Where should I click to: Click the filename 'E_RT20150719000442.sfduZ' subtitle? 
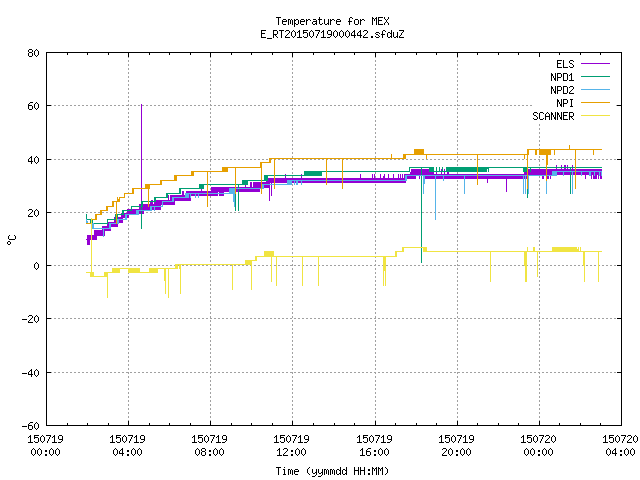[x=332, y=34]
